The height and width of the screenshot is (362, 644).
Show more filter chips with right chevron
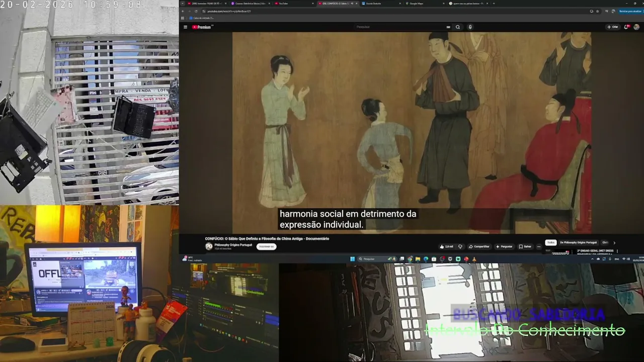[614, 242]
